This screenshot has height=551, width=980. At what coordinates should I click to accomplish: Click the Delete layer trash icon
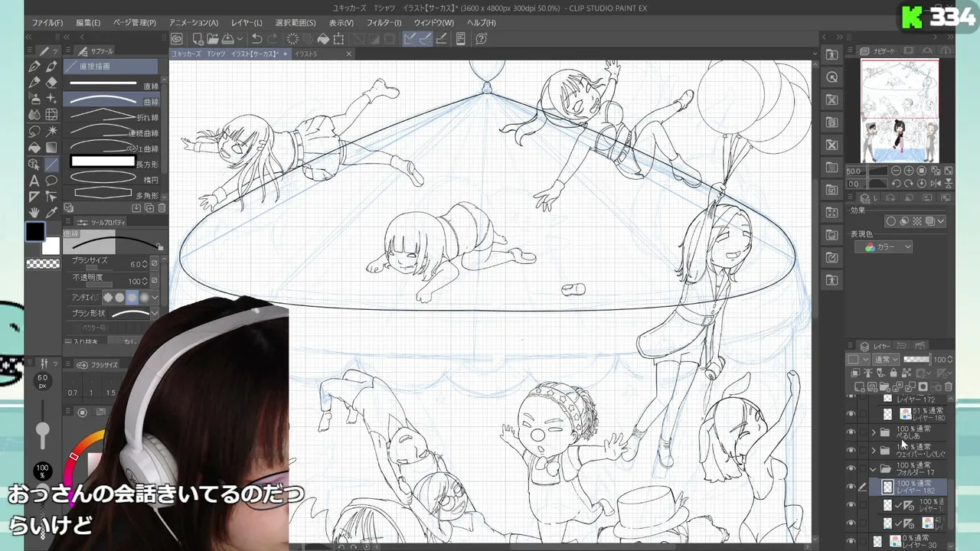click(x=949, y=387)
